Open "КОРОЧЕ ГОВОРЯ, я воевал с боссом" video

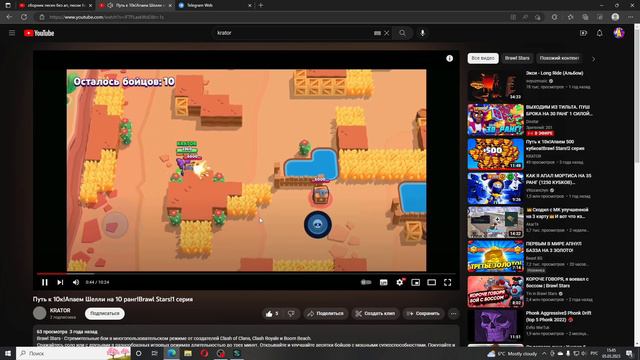(557, 282)
